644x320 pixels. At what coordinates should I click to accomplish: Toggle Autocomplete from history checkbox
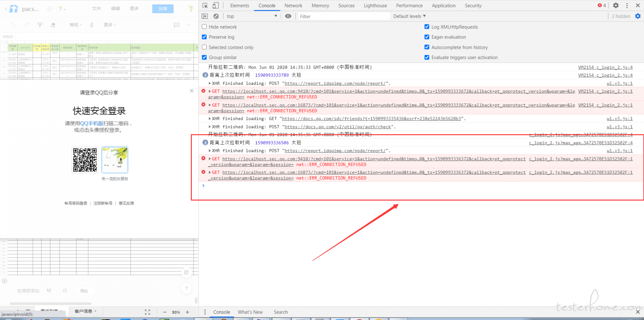pyautogui.click(x=427, y=47)
